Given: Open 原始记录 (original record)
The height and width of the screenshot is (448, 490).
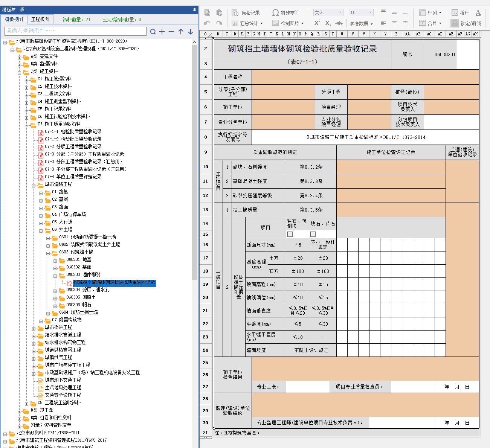Looking at the screenshot, I should (246, 13).
